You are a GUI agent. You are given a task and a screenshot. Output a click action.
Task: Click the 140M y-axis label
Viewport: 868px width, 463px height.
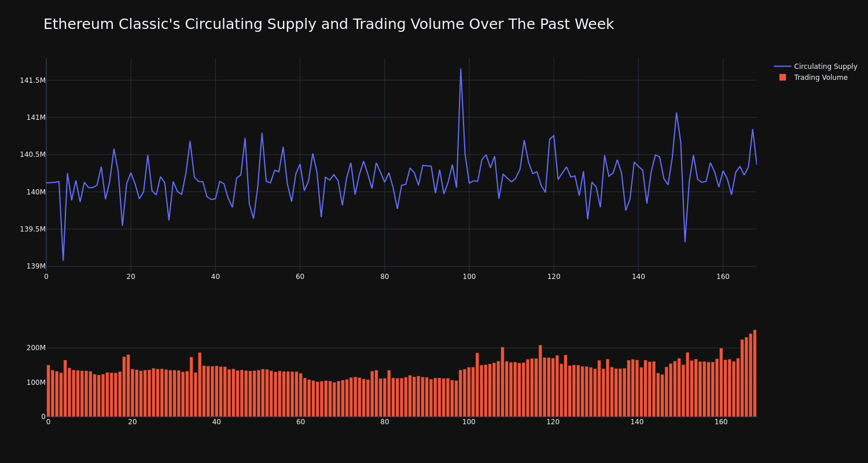point(36,192)
